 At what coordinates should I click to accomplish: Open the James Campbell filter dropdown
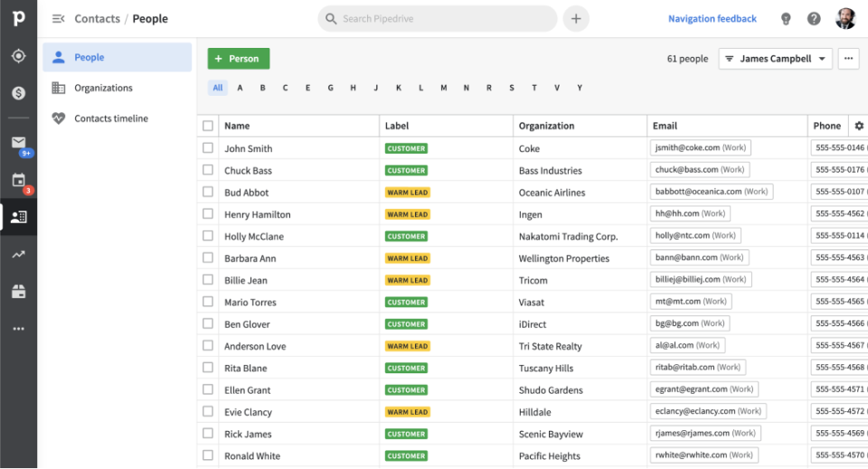tap(775, 59)
